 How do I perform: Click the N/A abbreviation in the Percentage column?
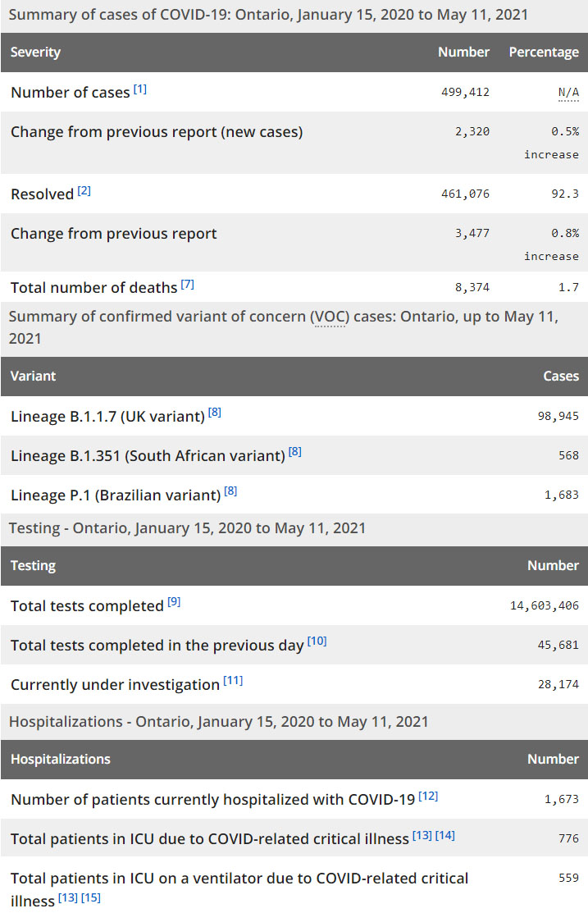click(x=568, y=92)
